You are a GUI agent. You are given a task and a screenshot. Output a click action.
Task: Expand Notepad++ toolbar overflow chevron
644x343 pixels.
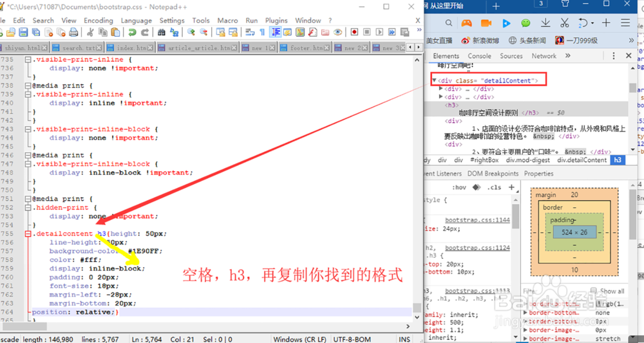[x=419, y=30]
